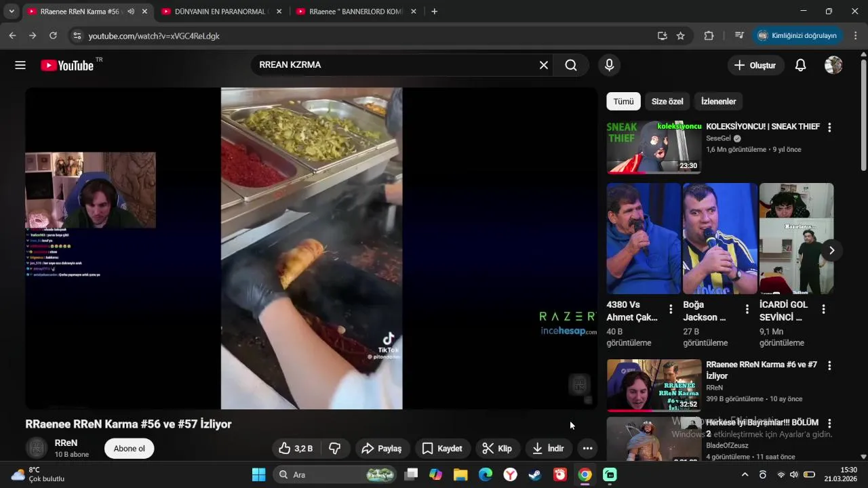
Task: Open the notifications bell
Action: click(x=800, y=65)
